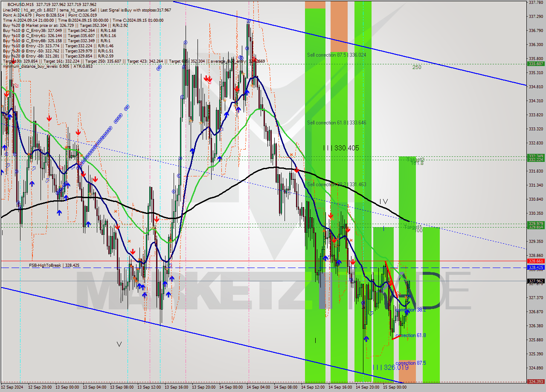Click the red 324.393 price tag
The image size is (546, 392).
(536, 382)
